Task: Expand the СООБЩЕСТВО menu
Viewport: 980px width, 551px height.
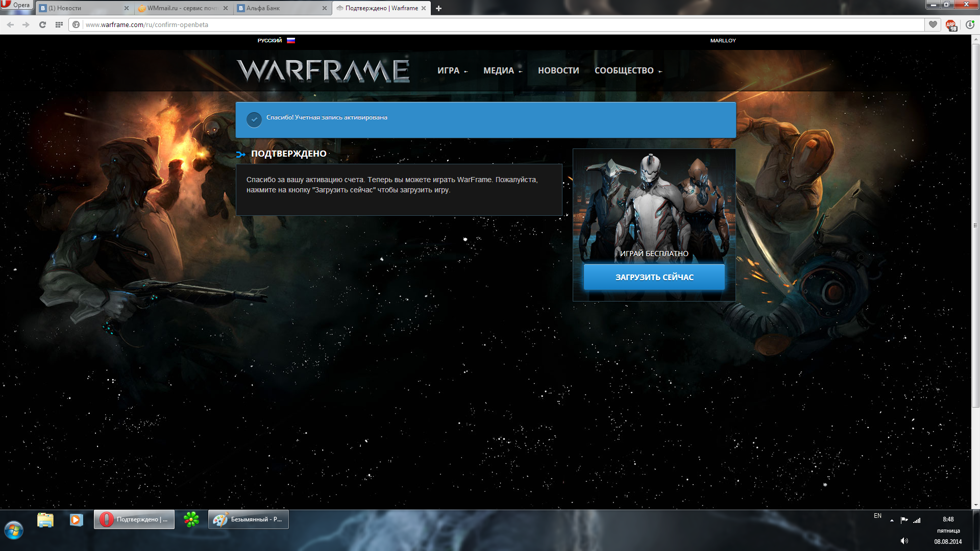Action: (x=628, y=70)
